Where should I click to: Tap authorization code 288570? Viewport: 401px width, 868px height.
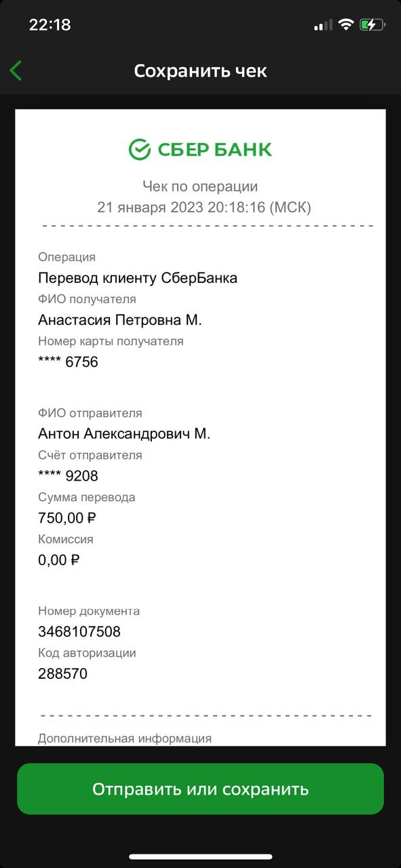tap(62, 674)
